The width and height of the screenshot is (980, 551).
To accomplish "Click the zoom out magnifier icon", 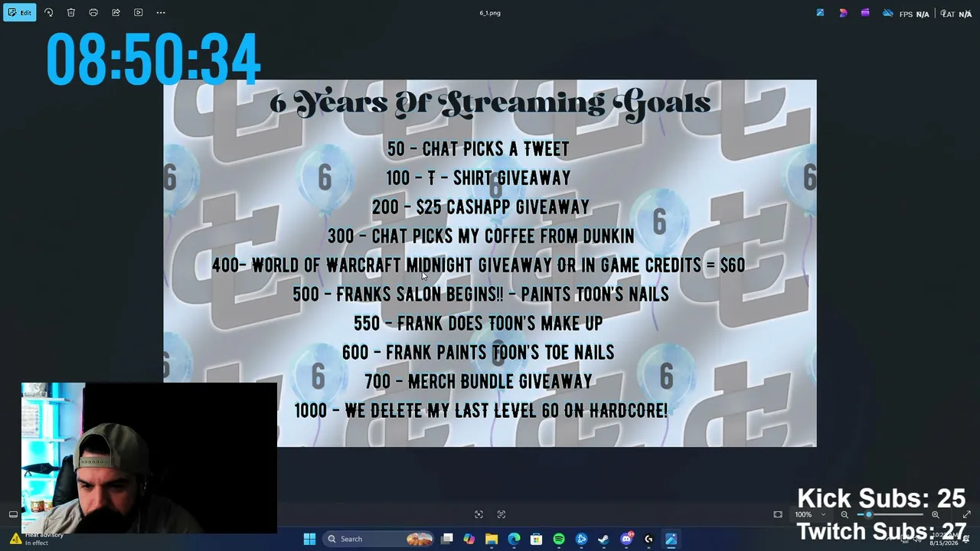I will tap(844, 514).
